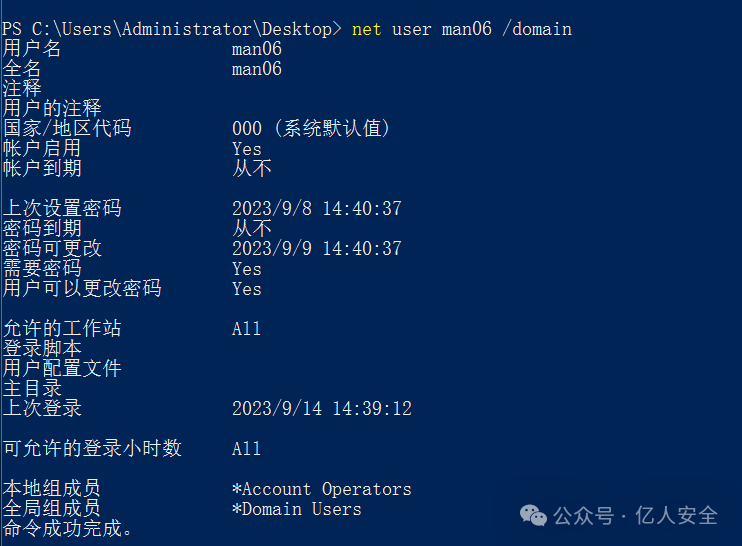
Task: Click the 可允许的登录小时数 All value
Action: [246, 449]
